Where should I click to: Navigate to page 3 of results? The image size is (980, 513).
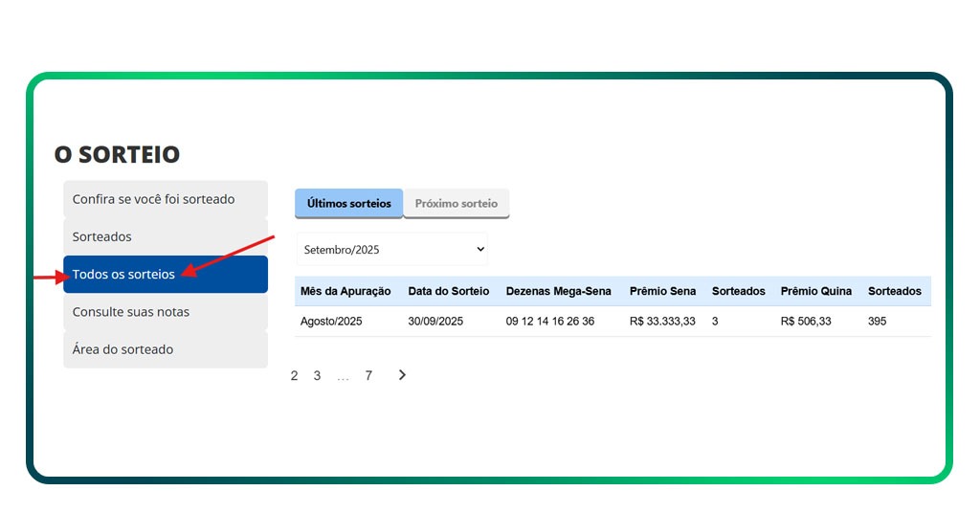pyautogui.click(x=317, y=376)
